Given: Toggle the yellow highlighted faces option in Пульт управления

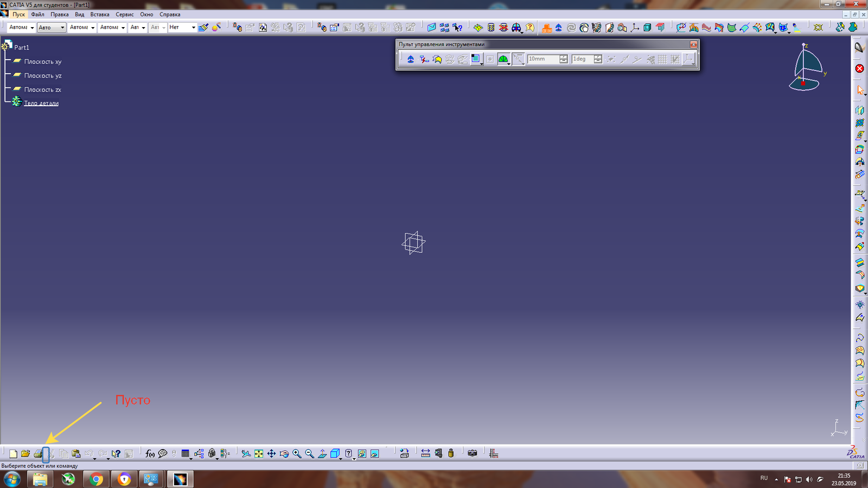Looking at the screenshot, I should (437, 59).
